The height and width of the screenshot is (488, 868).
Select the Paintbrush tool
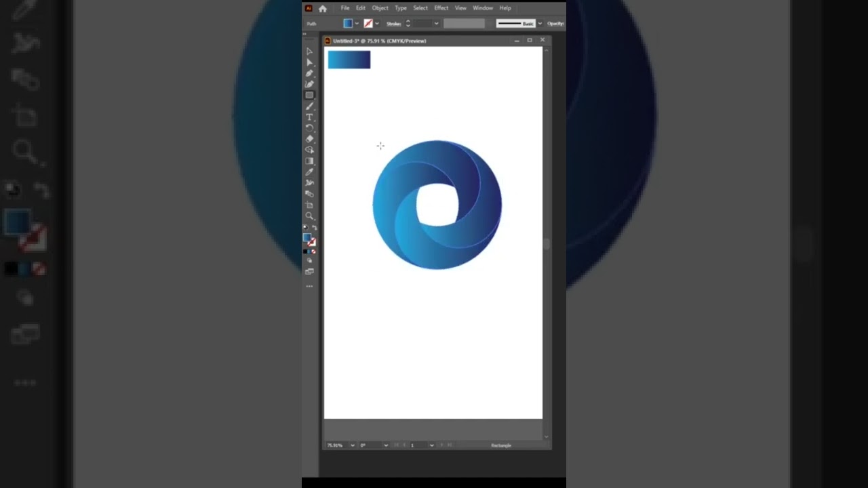(x=309, y=106)
